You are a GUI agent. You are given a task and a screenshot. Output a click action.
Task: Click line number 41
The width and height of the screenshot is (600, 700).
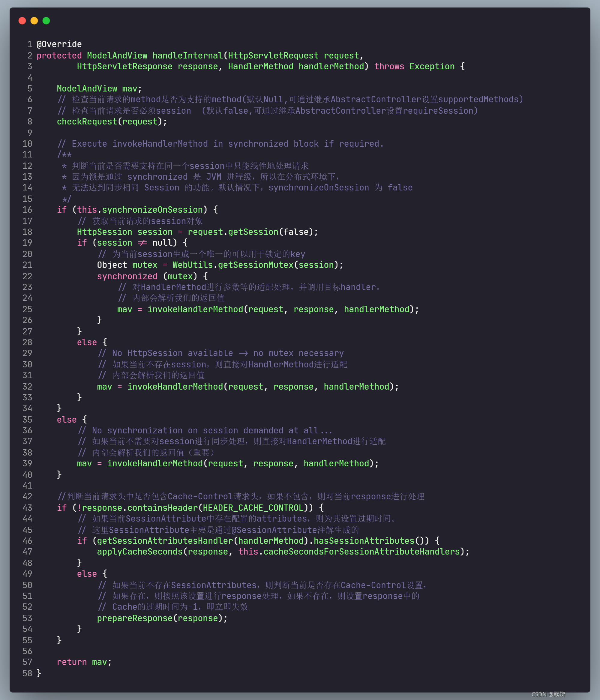click(27, 486)
